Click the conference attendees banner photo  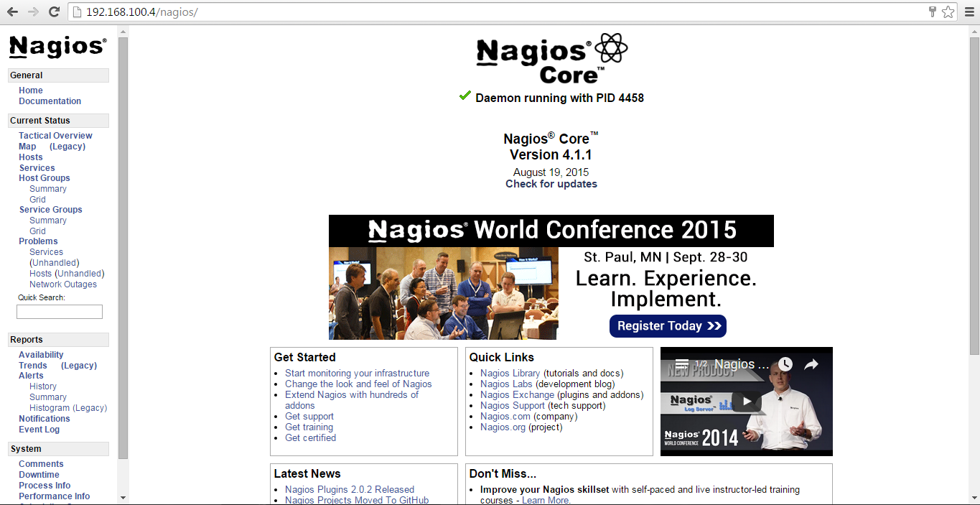point(444,293)
